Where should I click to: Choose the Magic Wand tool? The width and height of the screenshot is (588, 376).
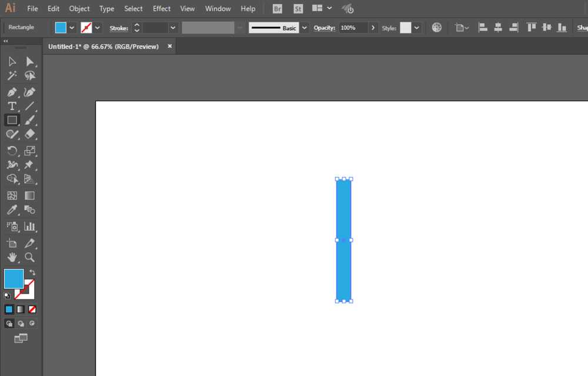(12, 76)
